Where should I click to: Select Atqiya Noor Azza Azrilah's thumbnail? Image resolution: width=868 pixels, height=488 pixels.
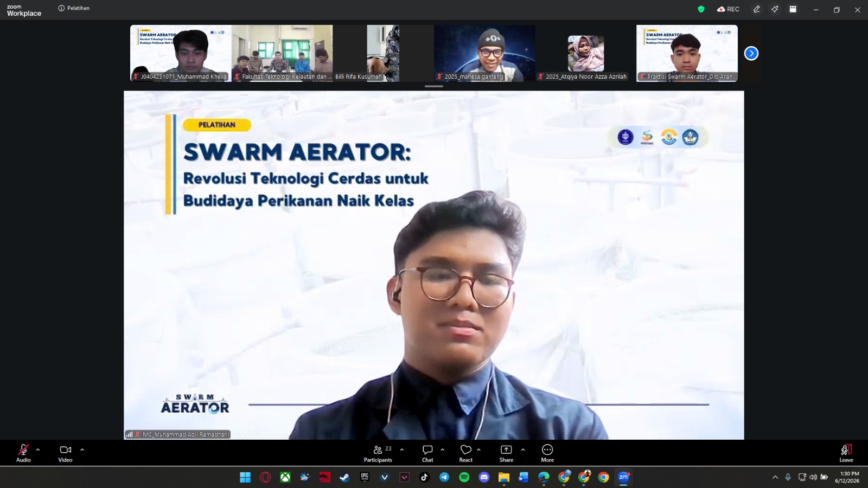click(586, 53)
